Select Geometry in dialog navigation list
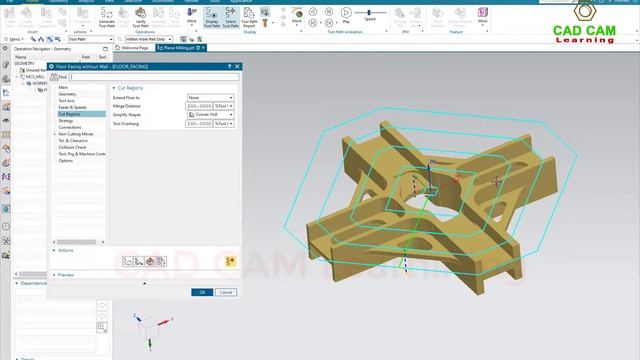 (67, 94)
